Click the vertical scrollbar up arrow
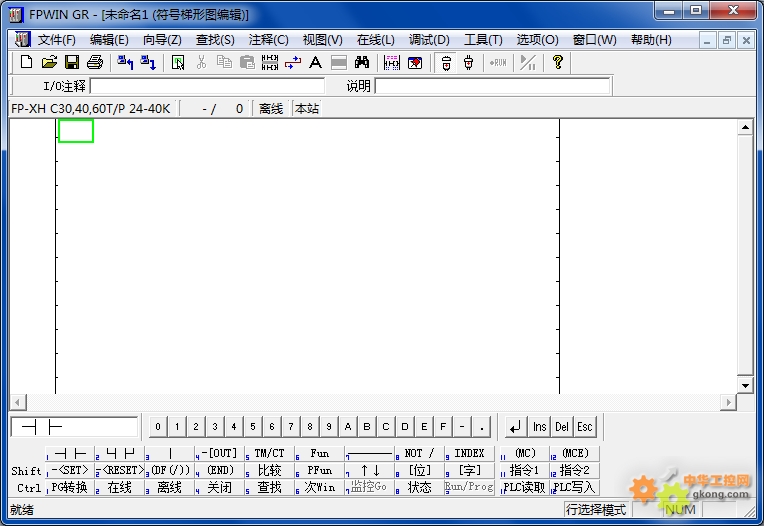This screenshot has width=764, height=526. [x=745, y=128]
